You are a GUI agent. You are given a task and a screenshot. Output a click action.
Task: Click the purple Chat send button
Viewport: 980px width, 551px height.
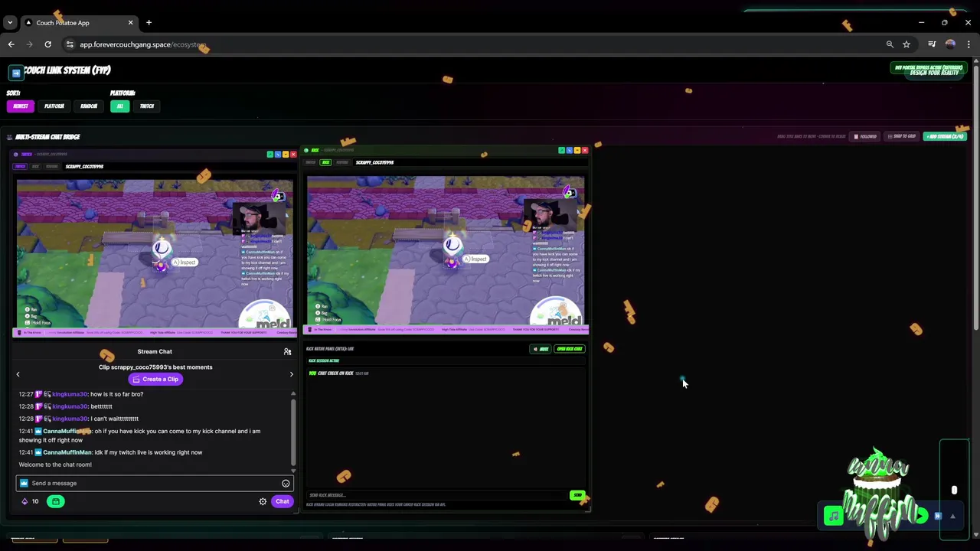point(283,501)
